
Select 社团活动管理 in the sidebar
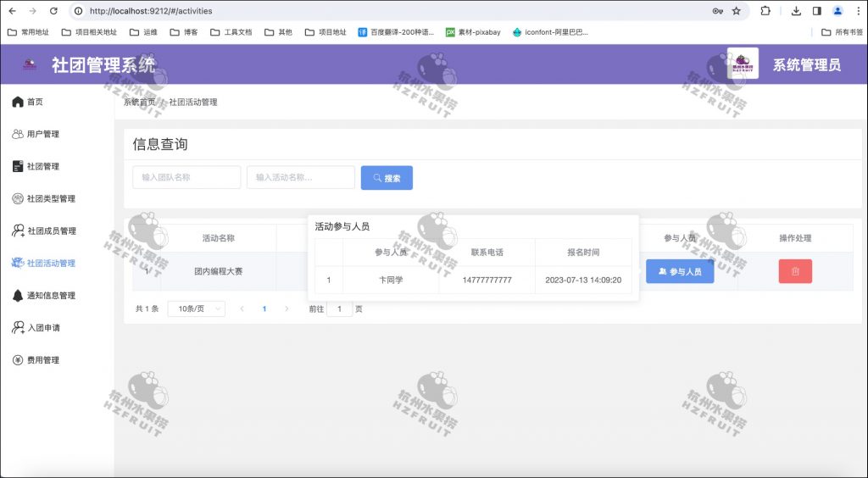coord(44,264)
